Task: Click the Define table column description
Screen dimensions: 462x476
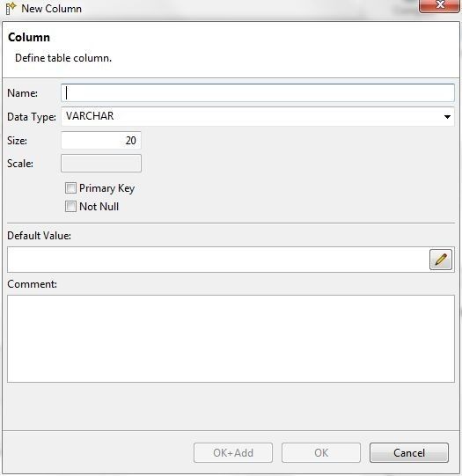Action: [63, 58]
